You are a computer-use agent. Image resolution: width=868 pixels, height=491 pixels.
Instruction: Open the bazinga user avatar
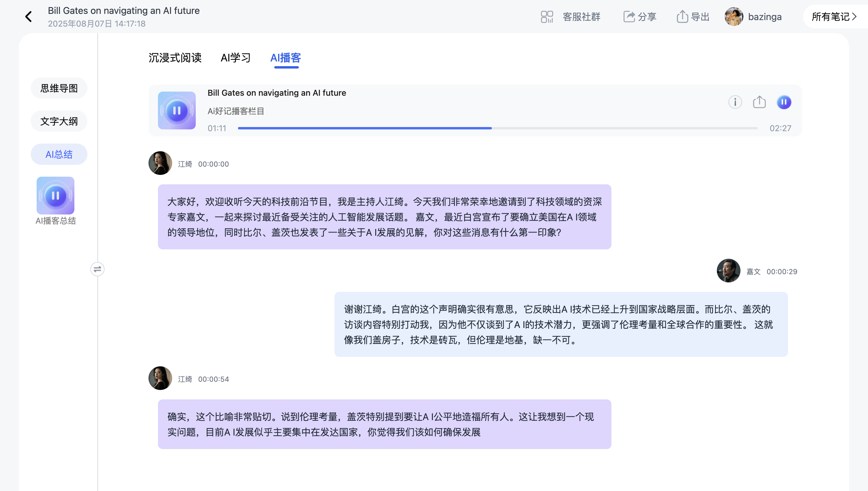pyautogui.click(x=734, y=17)
